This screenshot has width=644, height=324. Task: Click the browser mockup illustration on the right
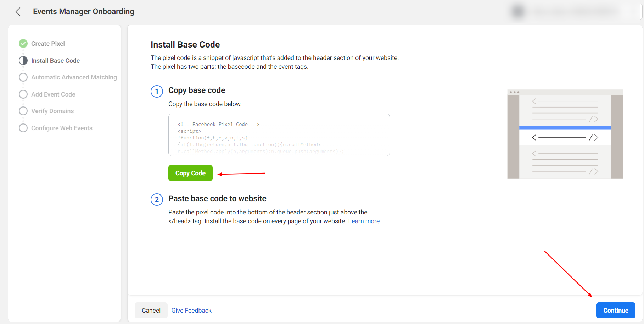pos(565,134)
